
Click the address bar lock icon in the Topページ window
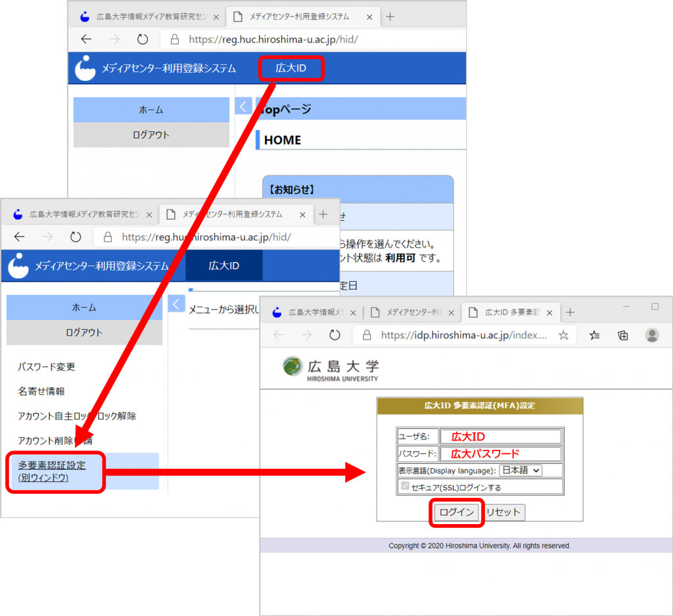point(175,39)
